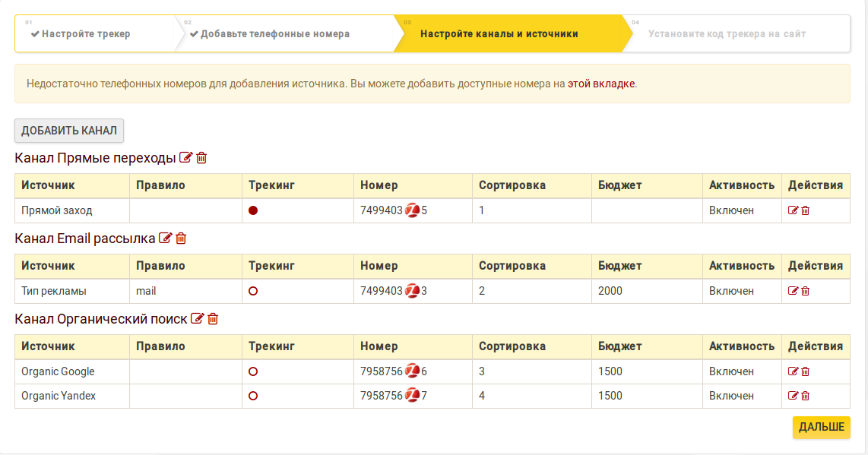Toggle tracking circle for Тип рекламы
Image resolution: width=868 pixels, height=455 pixels.
point(253,291)
